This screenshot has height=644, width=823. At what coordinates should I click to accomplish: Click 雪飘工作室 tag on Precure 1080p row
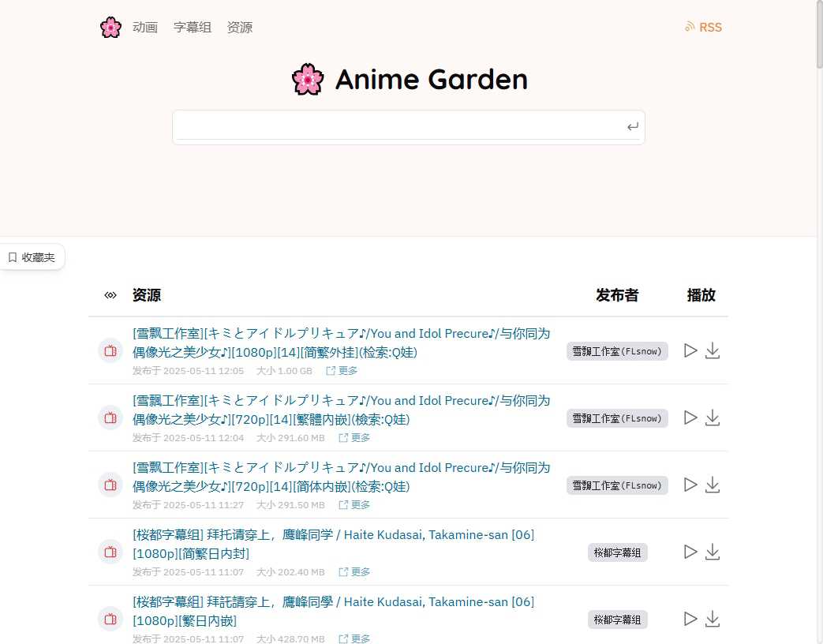coord(617,351)
